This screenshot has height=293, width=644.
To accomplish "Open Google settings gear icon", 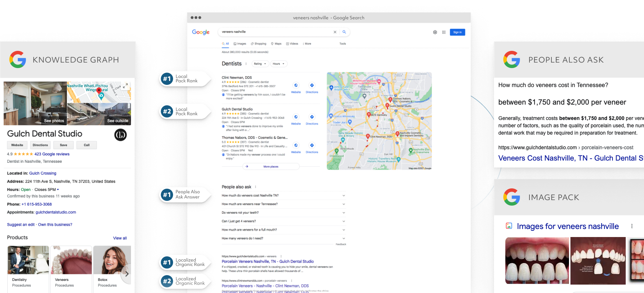I will coord(435,32).
